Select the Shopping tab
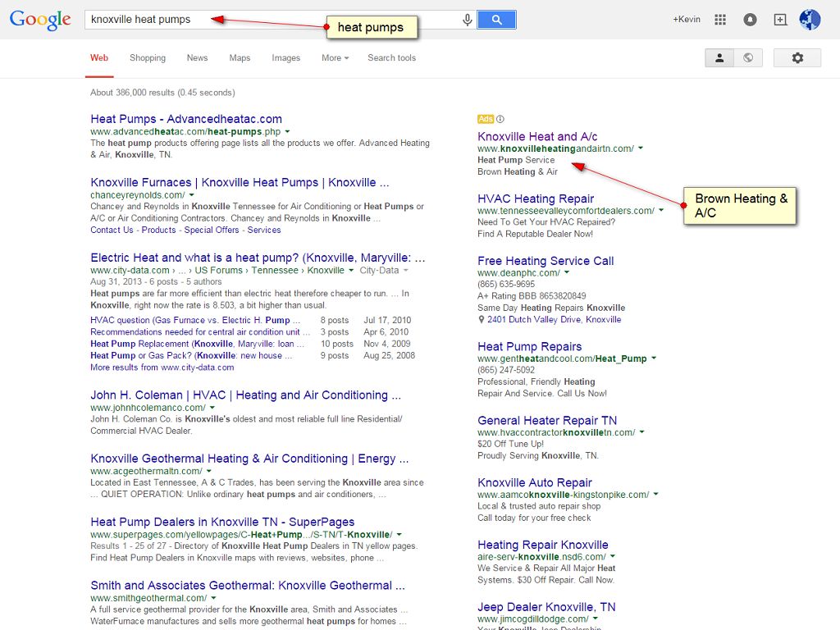The image size is (840, 630). click(x=148, y=58)
